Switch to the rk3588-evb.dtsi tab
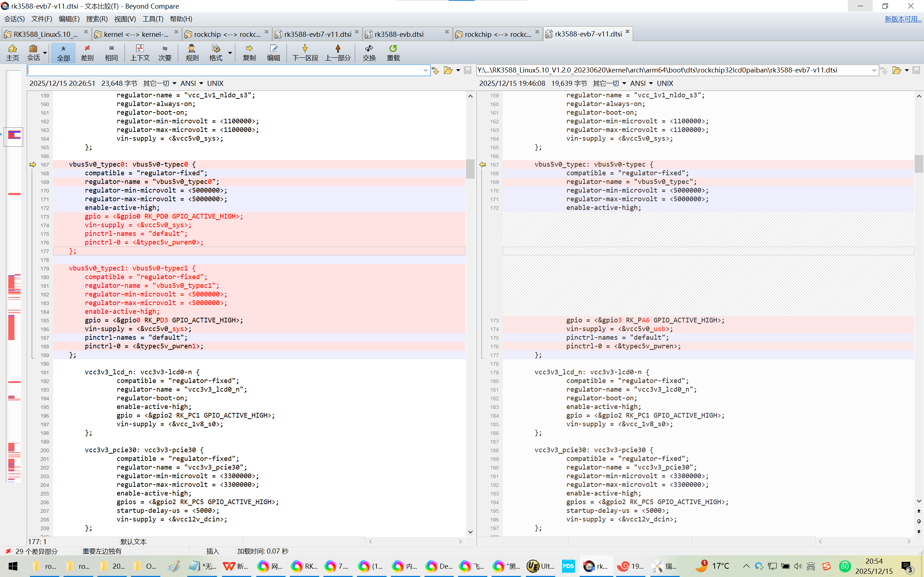Image resolution: width=924 pixels, height=577 pixels. [399, 34]
